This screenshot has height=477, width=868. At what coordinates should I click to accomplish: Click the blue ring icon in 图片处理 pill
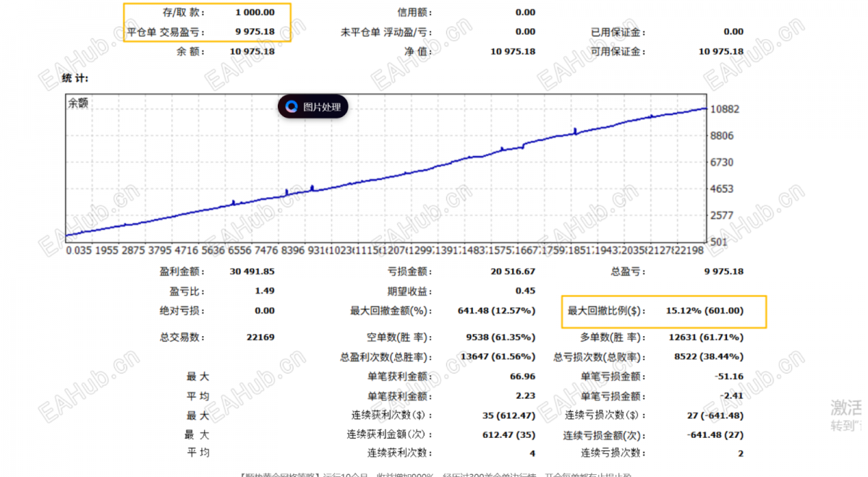[x=292, y=107]
